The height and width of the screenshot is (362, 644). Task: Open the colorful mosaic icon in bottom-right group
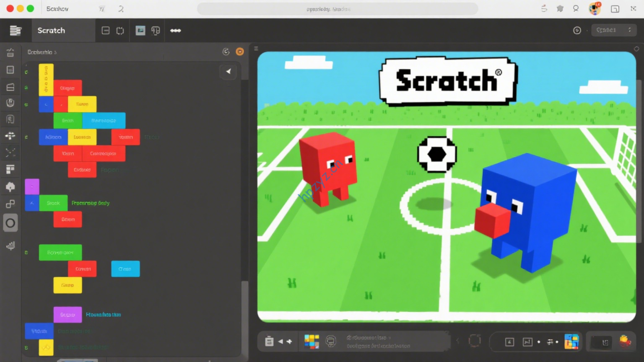pos(571,342)
